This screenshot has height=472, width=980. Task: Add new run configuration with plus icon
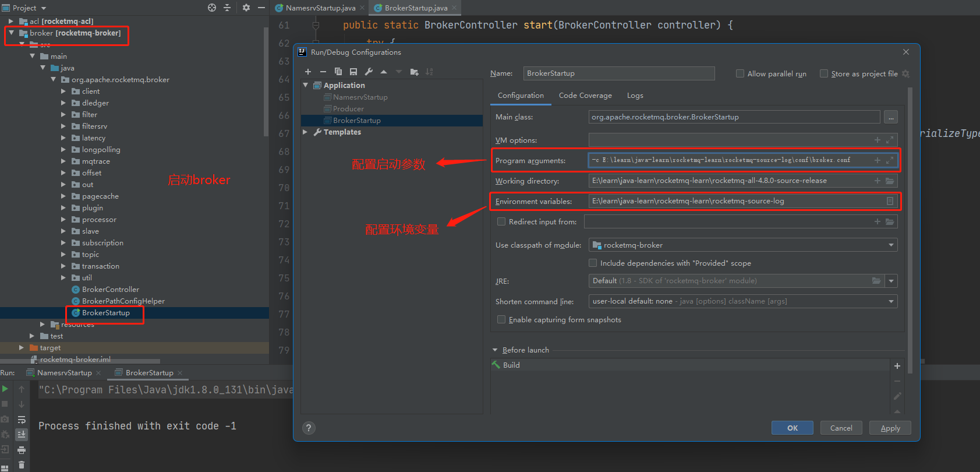tap(308, 72)
